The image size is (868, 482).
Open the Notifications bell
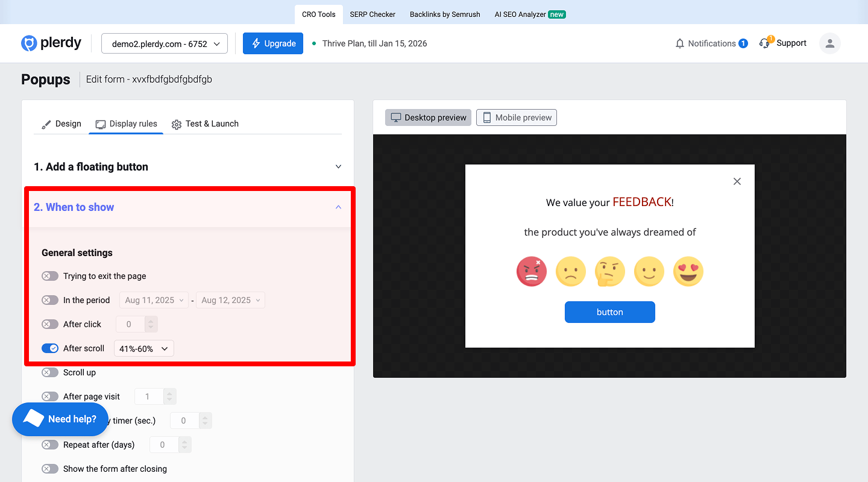[679, 43]
